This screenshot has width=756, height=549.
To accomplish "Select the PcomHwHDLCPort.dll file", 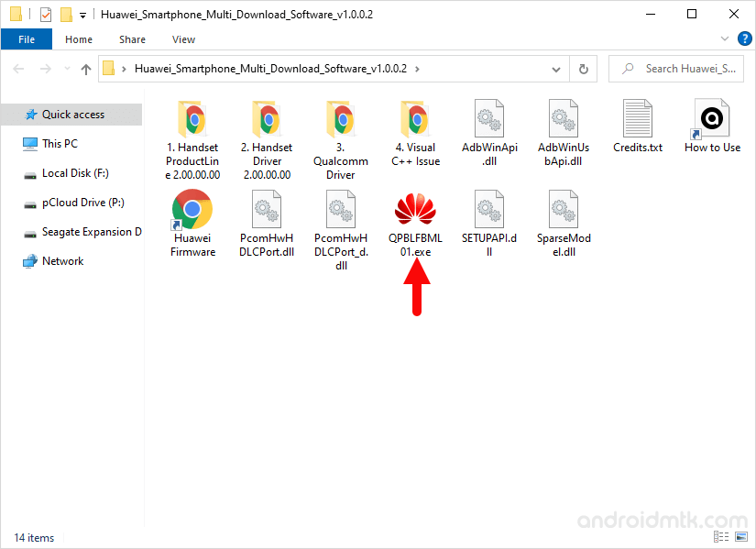I will click(267, 224).
